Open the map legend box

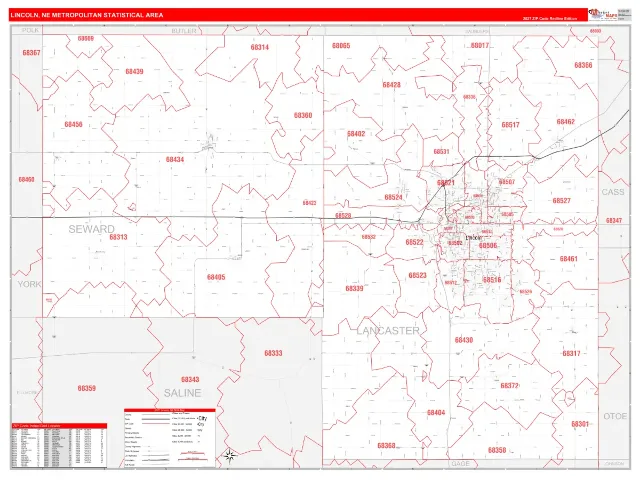pyautogui.click(x=170, y=438)
